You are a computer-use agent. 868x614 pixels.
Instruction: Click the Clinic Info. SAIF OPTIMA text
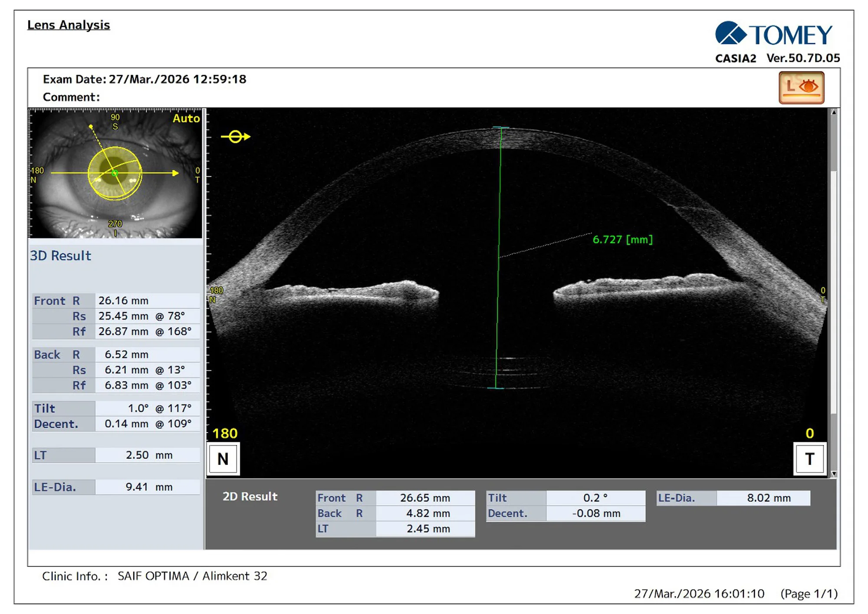(x=155, y=576)
